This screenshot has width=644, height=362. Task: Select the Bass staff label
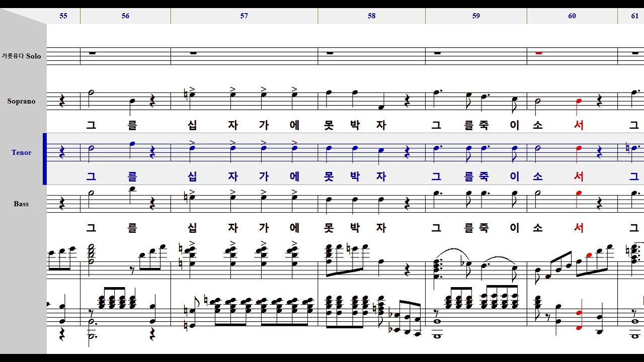[21, 204]
